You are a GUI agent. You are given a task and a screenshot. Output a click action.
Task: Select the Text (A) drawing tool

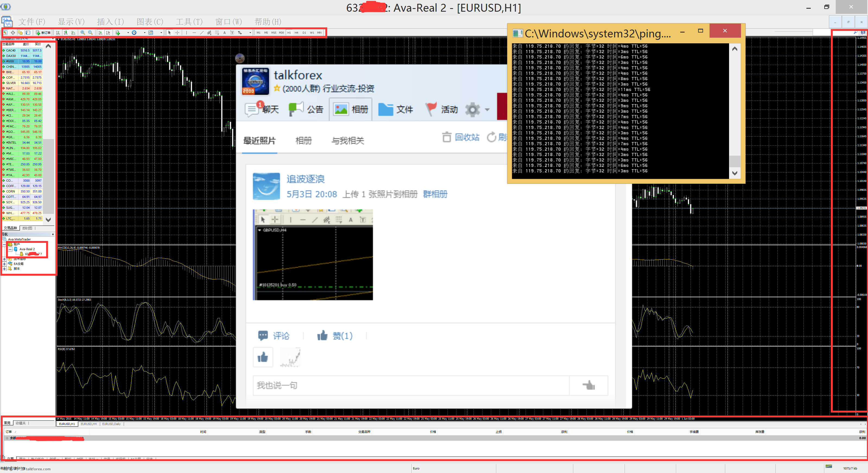(x=225, y=33)
